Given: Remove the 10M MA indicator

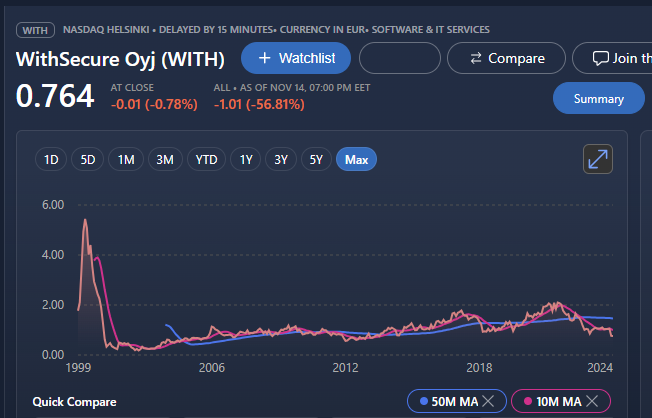Looking at the screenshot, I should coord(593,401).
